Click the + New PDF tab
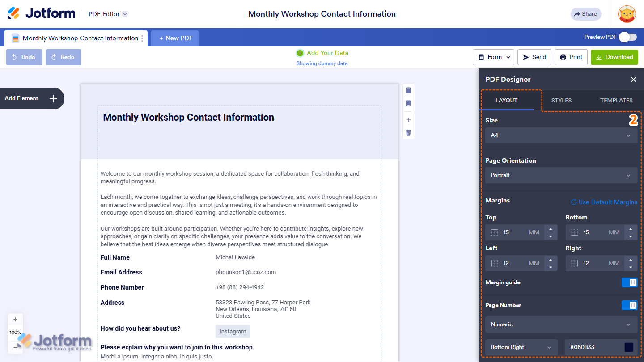The width and height of the screenshot is (644, 362). point(175,38)
